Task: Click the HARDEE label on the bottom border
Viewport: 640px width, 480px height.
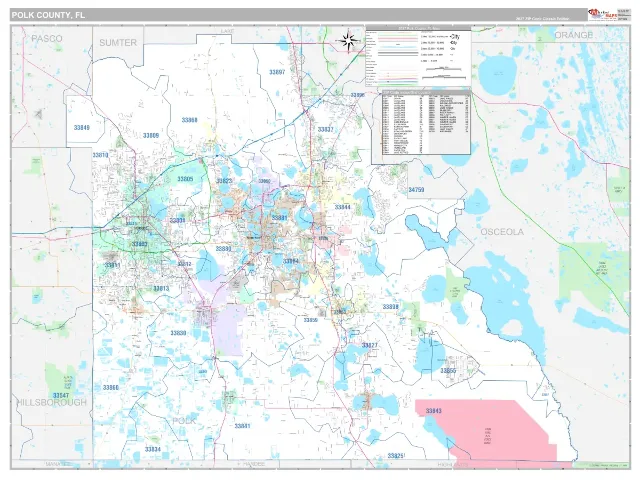Action: tap(254, 464)
